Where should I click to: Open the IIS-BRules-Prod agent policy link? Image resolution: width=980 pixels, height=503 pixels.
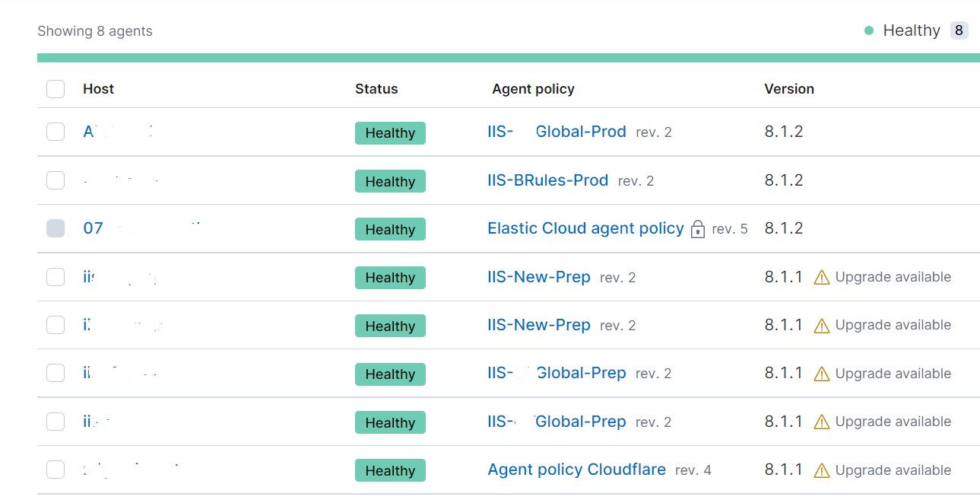[547, 180]
